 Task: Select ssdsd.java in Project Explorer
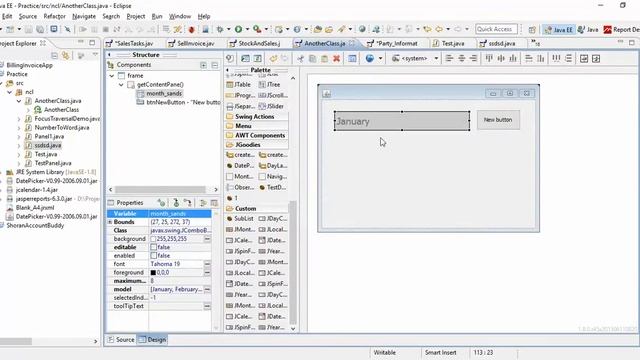click(43, 145)
